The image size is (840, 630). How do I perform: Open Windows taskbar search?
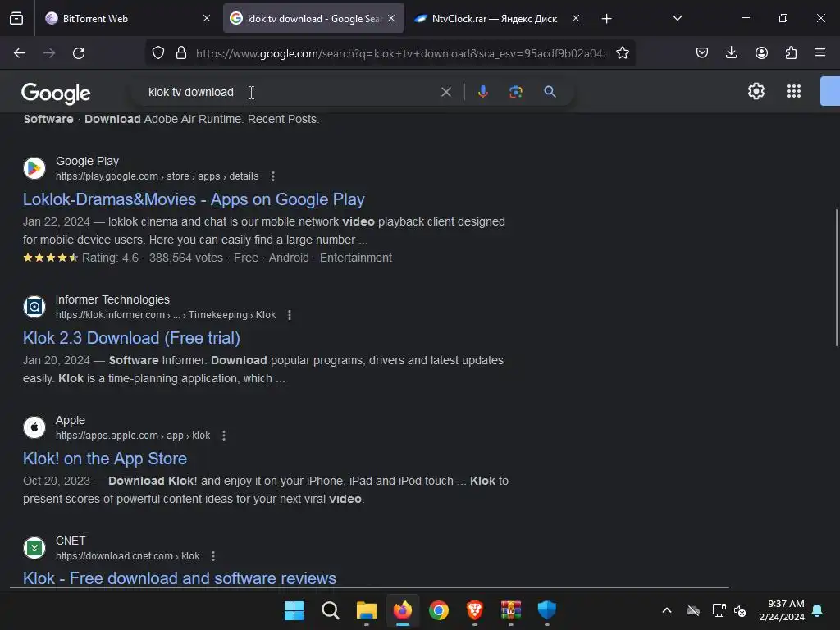click(x=330, y=610)
